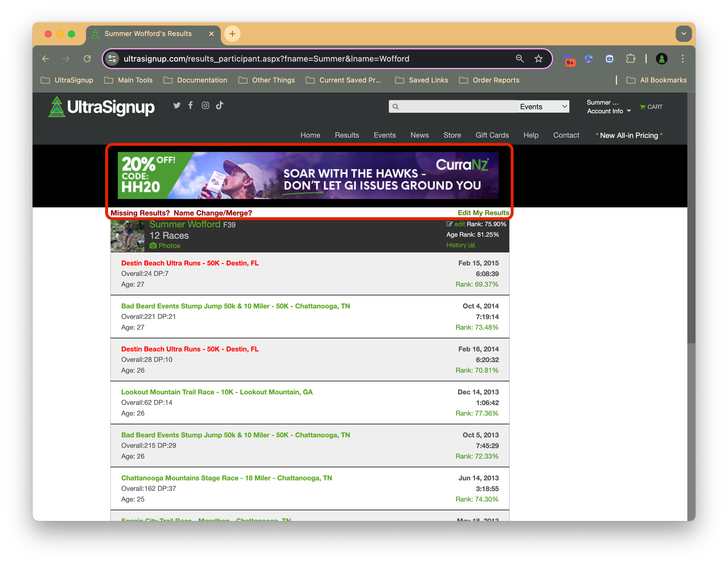Open Summer Wofford profile photo thumbnail

[127, 236]
